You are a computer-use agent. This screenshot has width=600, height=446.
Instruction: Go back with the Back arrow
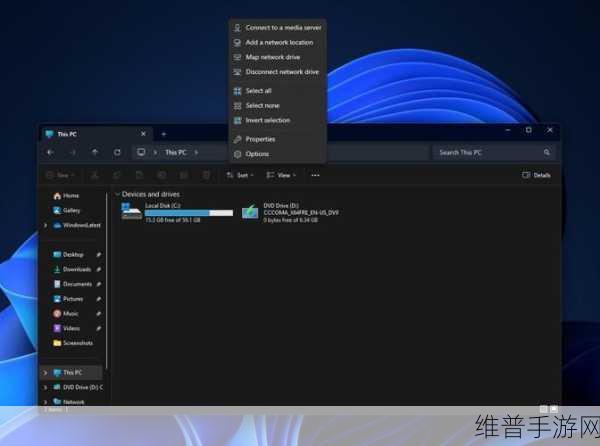point(51,152)
